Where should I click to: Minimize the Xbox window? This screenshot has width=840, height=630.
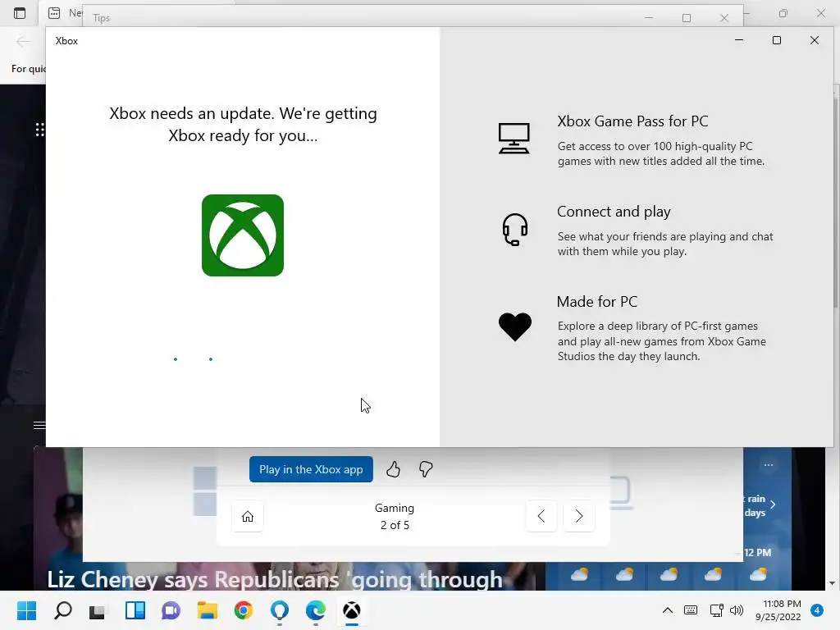pos(739,40)
